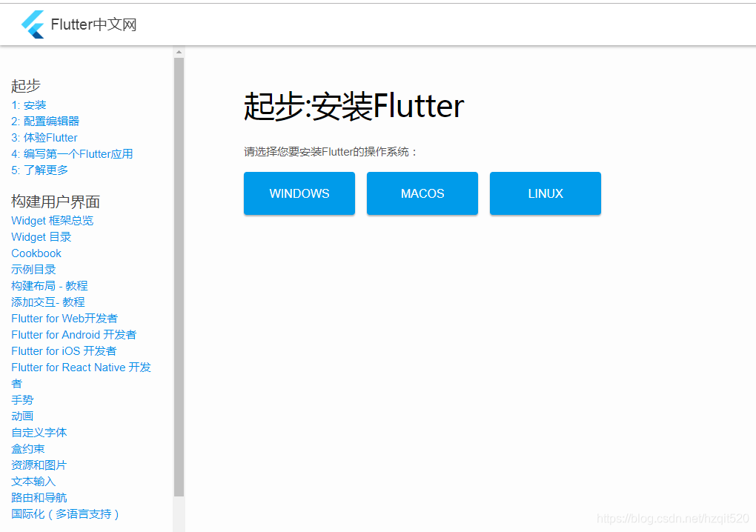The height and width of the screenshot is (532, 756).
Task: Open sidebar link 2: 配置编辑器
Action: coord(45,122)
